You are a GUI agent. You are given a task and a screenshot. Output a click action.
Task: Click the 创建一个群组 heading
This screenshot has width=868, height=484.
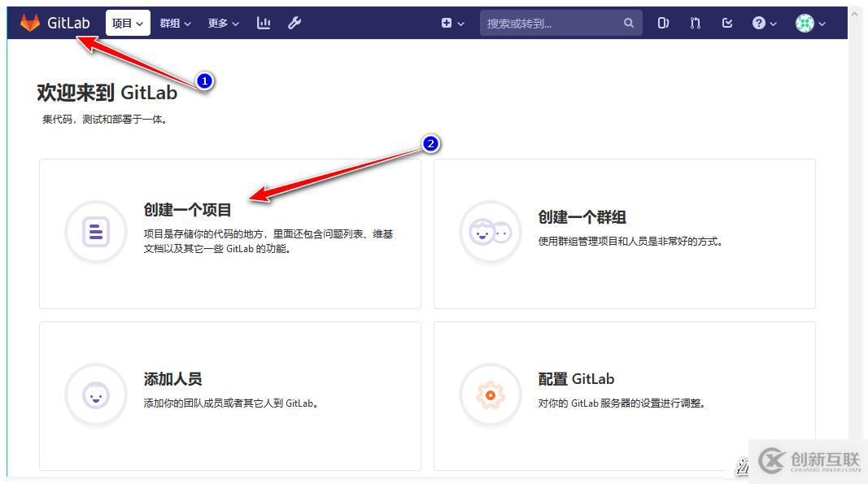(582, 217)
